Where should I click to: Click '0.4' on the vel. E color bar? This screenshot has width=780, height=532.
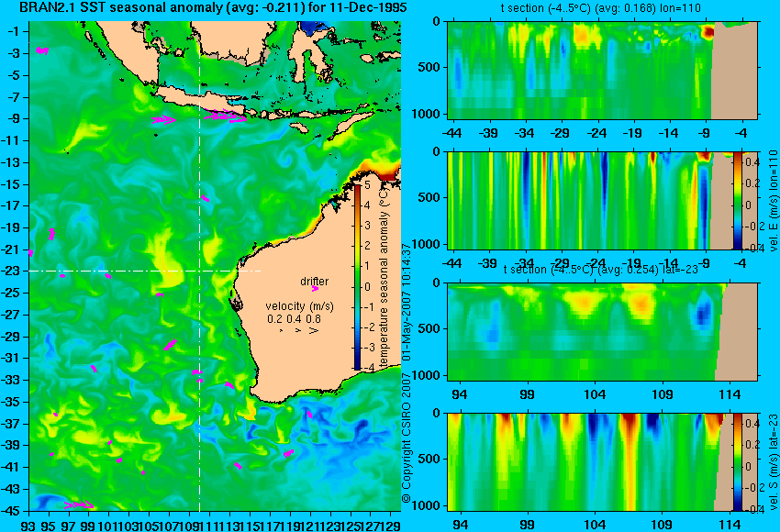(x=752, y=162)
